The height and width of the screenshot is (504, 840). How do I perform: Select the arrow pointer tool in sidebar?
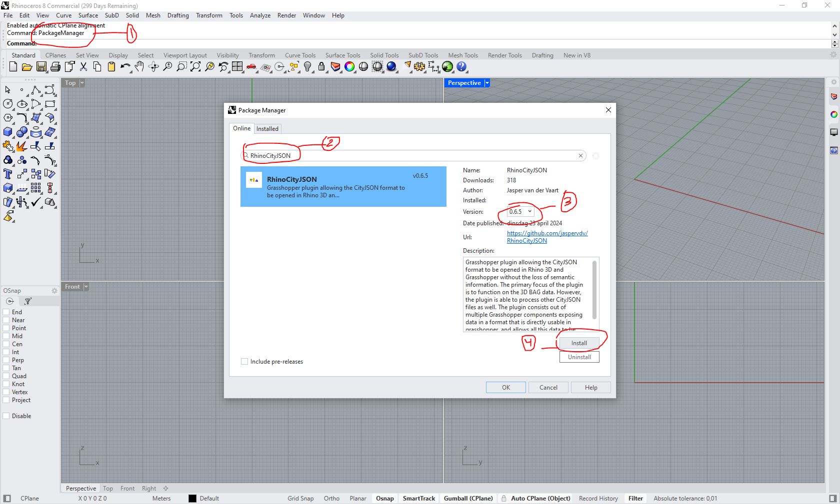tap(8, 90)
